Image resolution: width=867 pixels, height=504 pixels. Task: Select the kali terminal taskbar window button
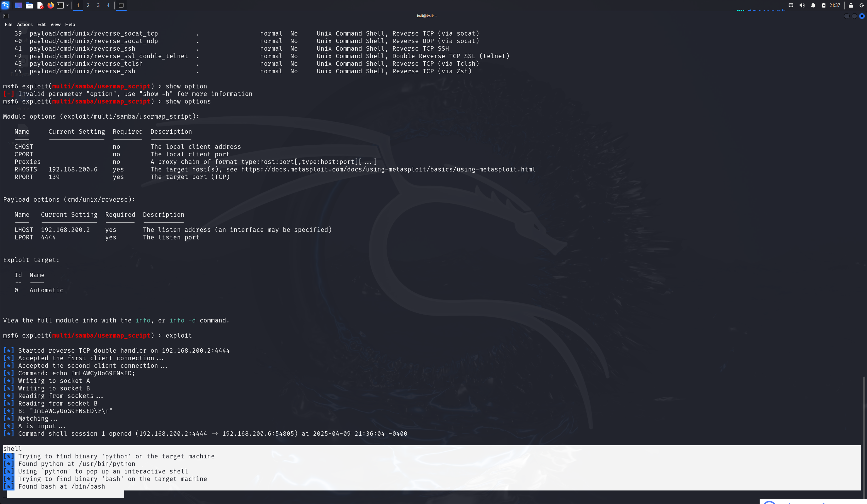pyautogui.click(x=121, y=5)
